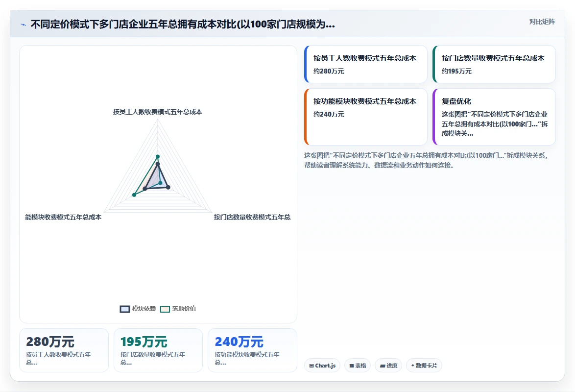Click the caption under 240万元
This screenshot has width=575, height=392.
click(x=247, y=358)
